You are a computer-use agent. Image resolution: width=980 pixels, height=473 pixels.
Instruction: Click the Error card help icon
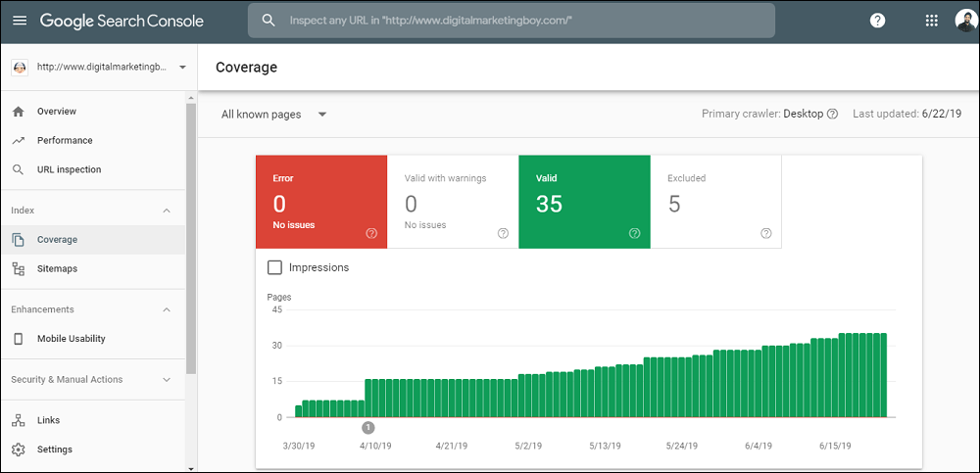click(371, 233)
